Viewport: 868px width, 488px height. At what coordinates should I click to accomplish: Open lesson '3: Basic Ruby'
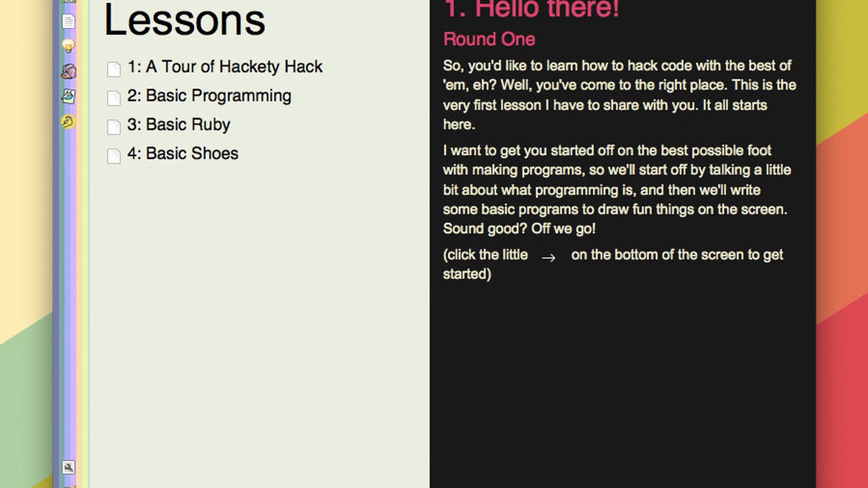click(x=178, y=125)
